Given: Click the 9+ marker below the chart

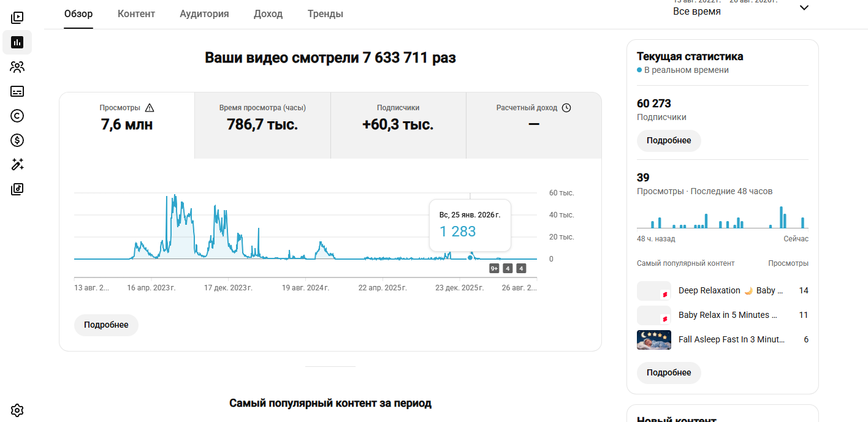Looking at the screenshot, I should click(x=494, y=268).
